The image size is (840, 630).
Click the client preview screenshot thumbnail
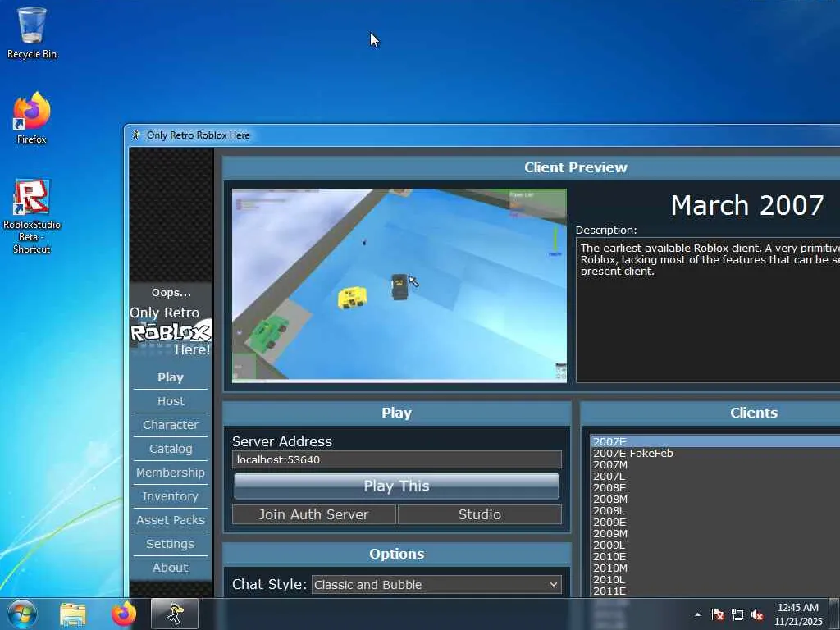point(399,285)
